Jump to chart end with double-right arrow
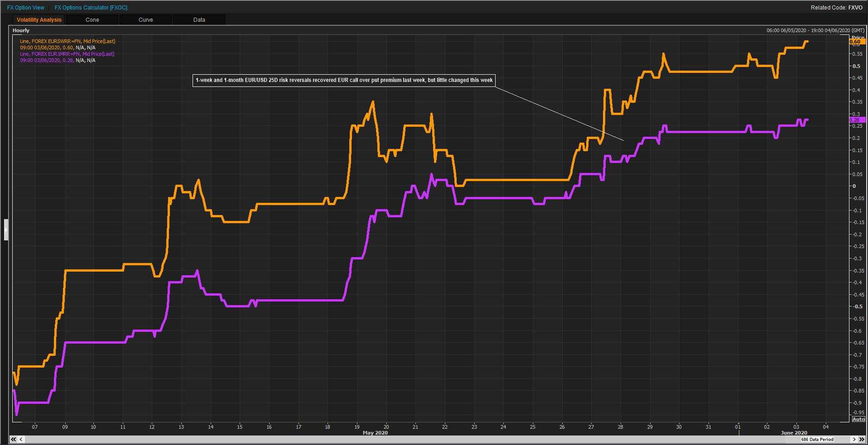The height and width of the screenshot is (445, 868). 862,439
